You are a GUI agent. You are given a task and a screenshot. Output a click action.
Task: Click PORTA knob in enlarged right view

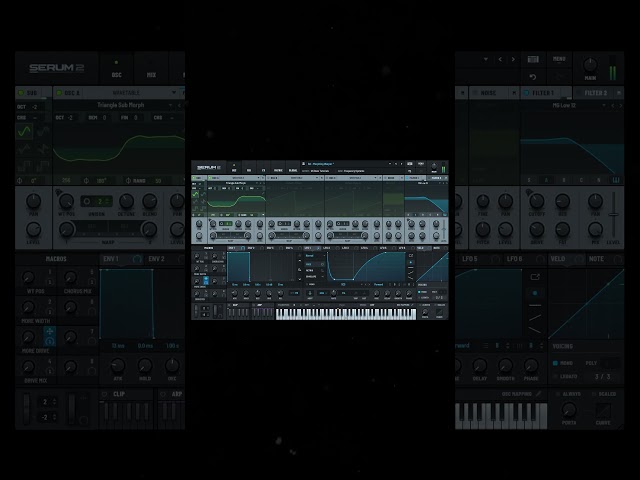[569, 409]
